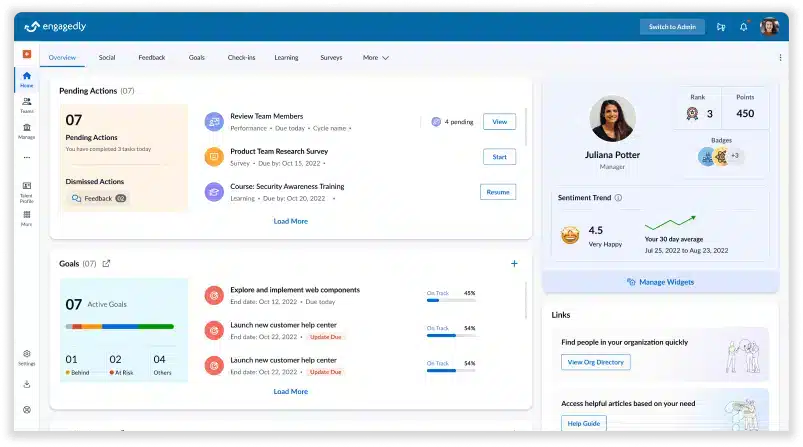The image size is (803, 447).
Task: Click the Switch to Admin button
Action: [672, 27]
